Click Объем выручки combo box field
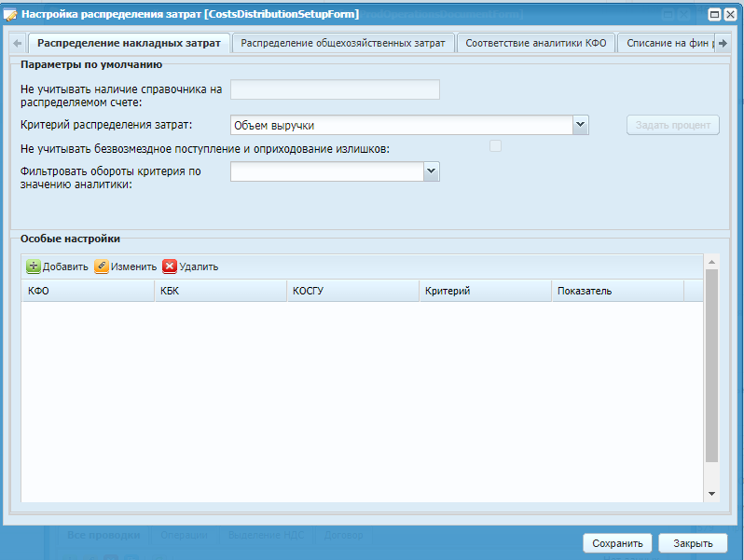Screen dimensions: 744x560 coord(402,125)
